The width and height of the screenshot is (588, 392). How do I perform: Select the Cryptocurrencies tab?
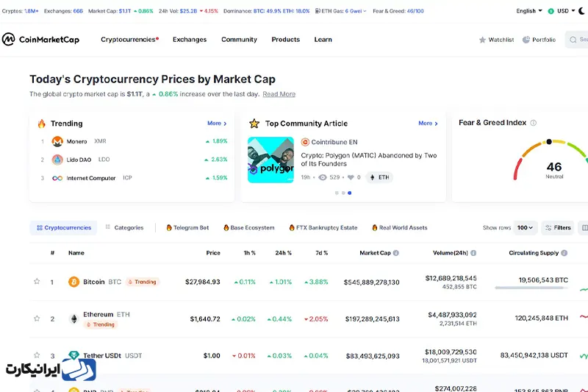click(x=63, y=228)
